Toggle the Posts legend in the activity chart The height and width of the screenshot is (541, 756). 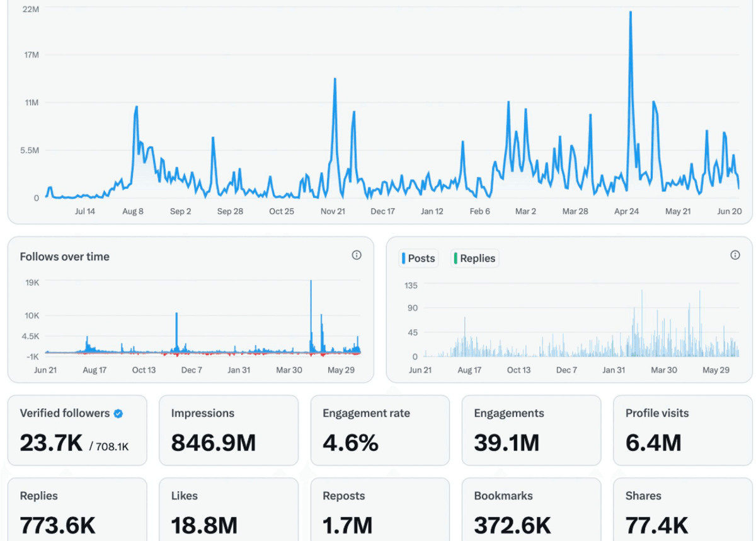418,259
